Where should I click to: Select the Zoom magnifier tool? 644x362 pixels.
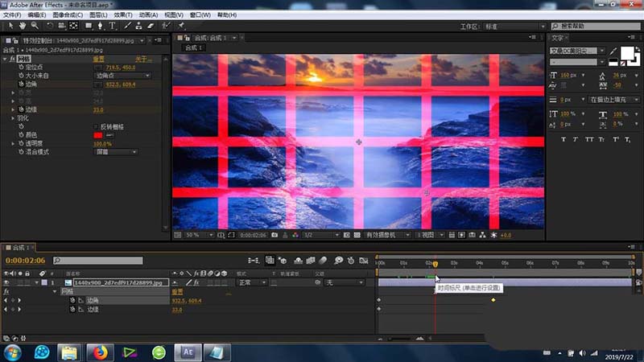click(35, 26)
